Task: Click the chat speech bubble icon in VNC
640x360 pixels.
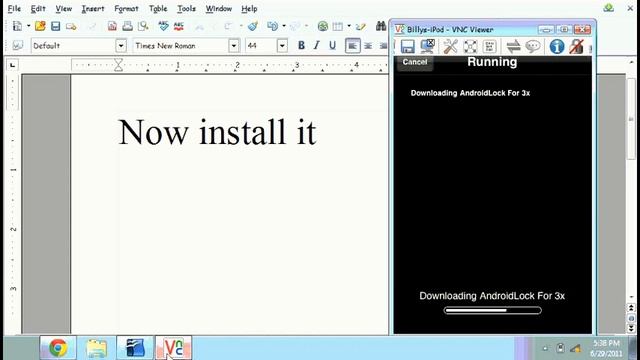Action: [x=533, y=46]
